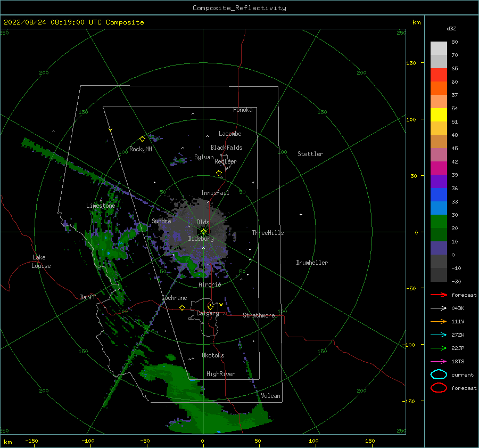
Task: Click the magenta 18TS arrow icon
Action: click(439, 362)
